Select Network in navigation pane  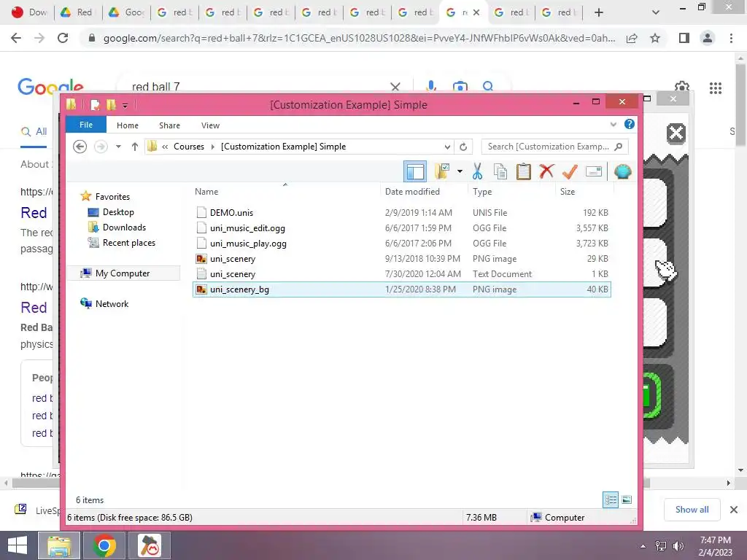pos(112,303)
